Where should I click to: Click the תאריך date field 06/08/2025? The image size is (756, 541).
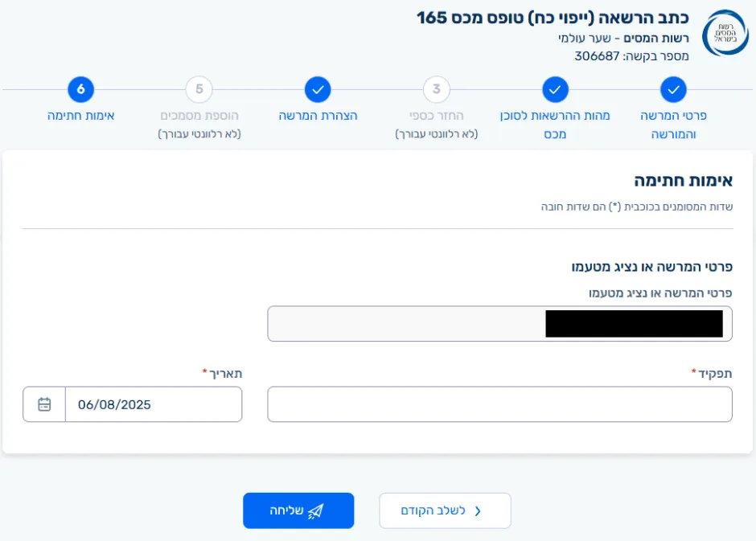click(153, 404)
